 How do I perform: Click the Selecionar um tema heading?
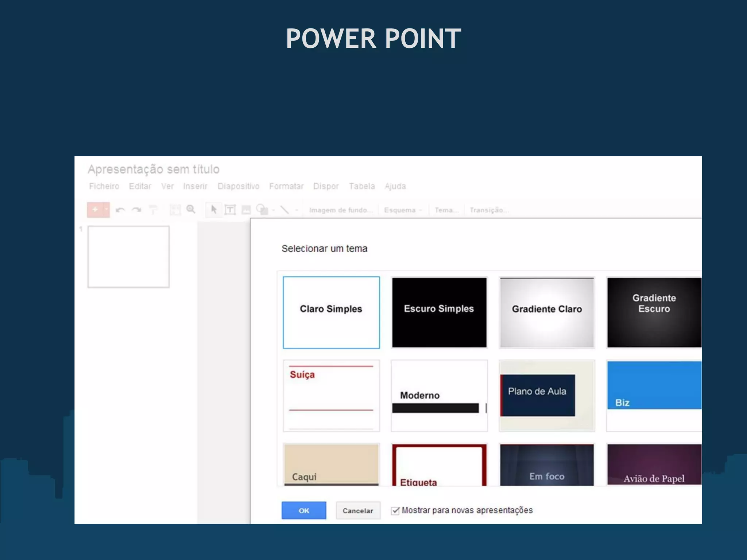pyautogui.click(x=324, y=249)
